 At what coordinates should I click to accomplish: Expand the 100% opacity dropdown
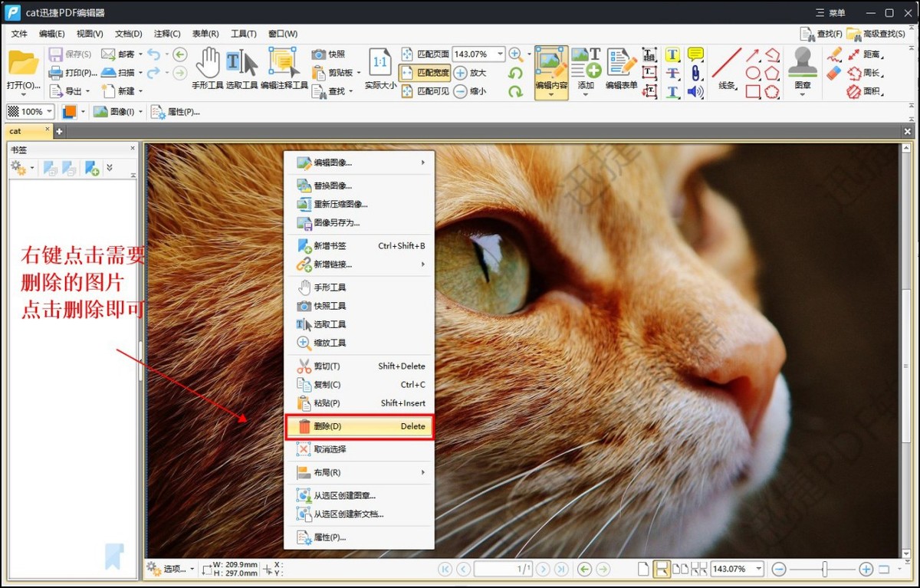50,112
